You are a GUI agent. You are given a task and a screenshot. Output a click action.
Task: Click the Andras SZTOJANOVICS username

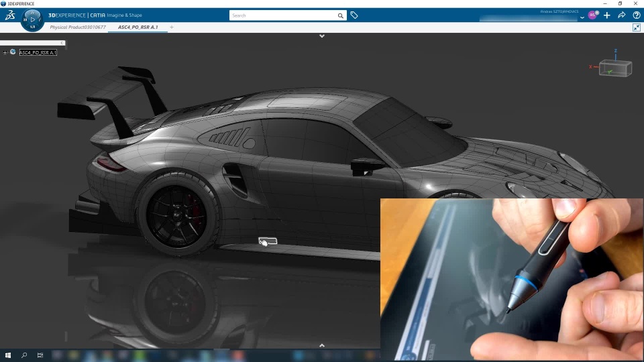(x=559, y=11)
